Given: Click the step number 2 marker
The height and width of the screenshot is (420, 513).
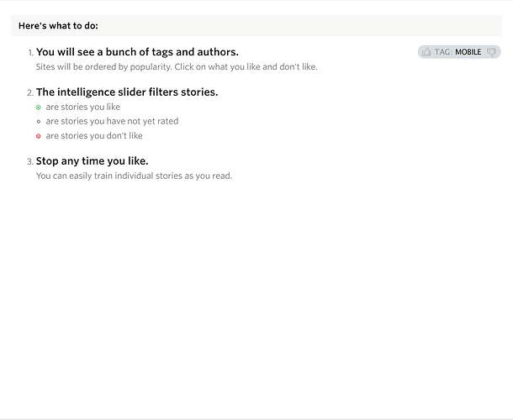Looking at the screenshot, I should 30,93.
